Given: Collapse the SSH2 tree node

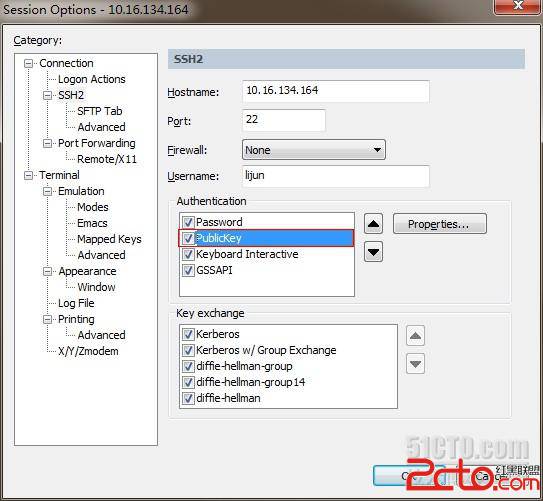Looking at the screenshot, I should coord(47,95).
